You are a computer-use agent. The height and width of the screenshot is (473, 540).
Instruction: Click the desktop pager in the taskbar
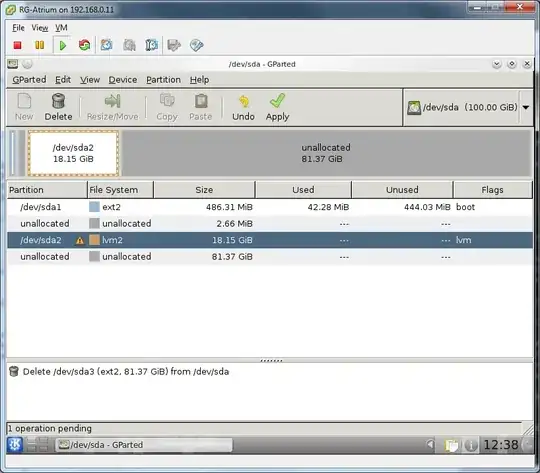[x=38, y=445]
